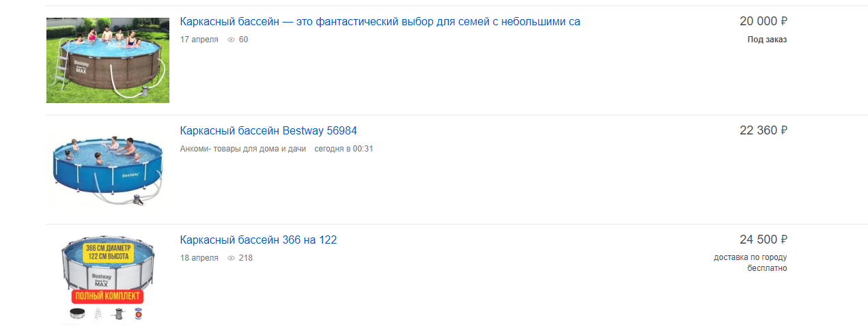Click the price 22 360 ₽
Viewport: 868px width, 331px height.
(x=763, y=131)
